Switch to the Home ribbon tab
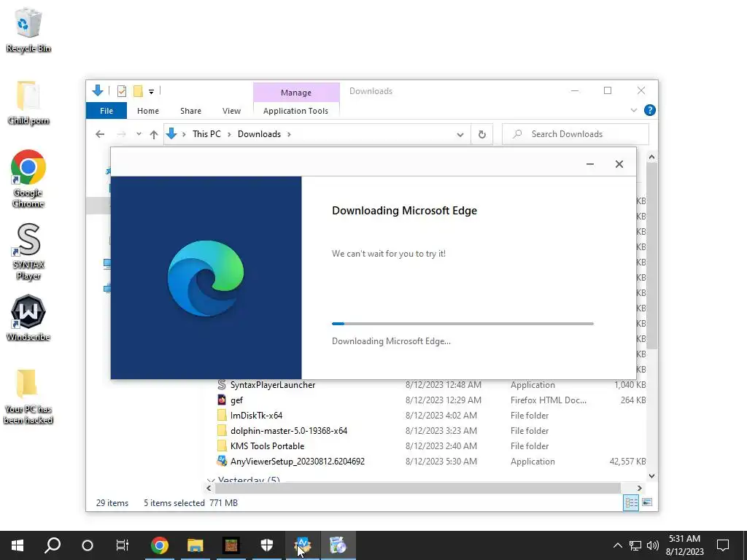Image resolution: width=747 pixels, height=560 pixels. tap(148, 111)
